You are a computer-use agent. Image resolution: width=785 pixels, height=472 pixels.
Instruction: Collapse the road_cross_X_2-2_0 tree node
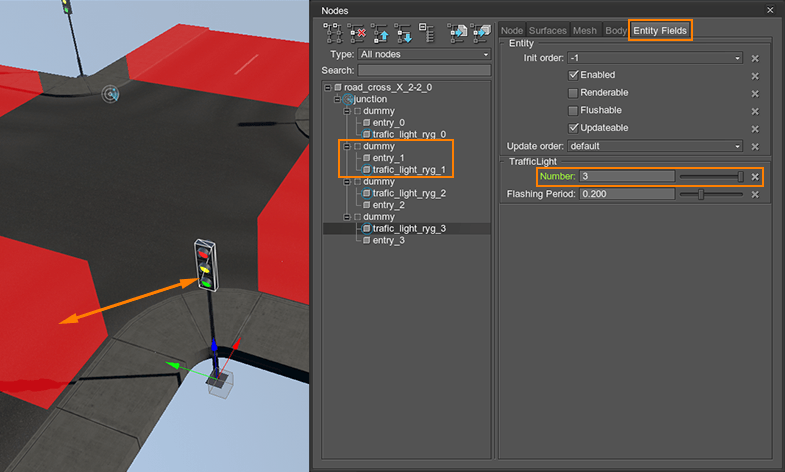pos(328,88)
